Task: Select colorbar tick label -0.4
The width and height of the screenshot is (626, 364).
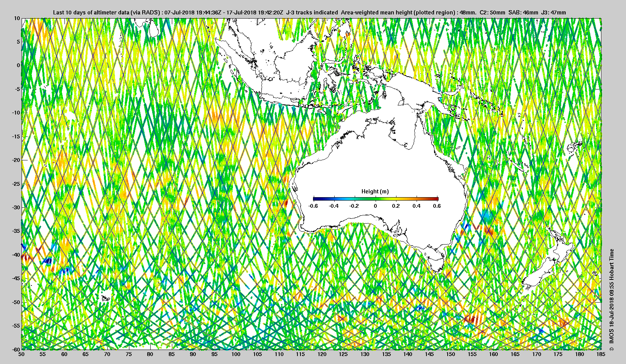Action: 334,206
